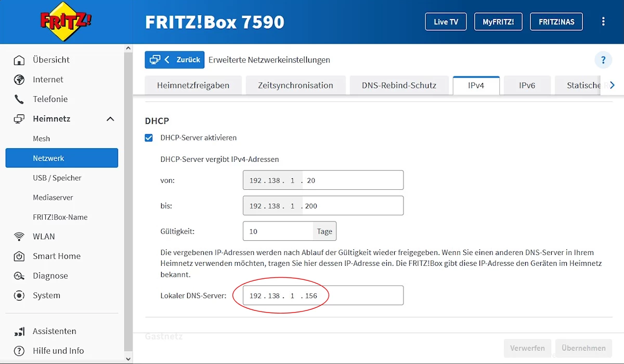The height and width of the screenshot is (364, 624).
Task: Open the help question mark icon
Action: pos(603,60)
